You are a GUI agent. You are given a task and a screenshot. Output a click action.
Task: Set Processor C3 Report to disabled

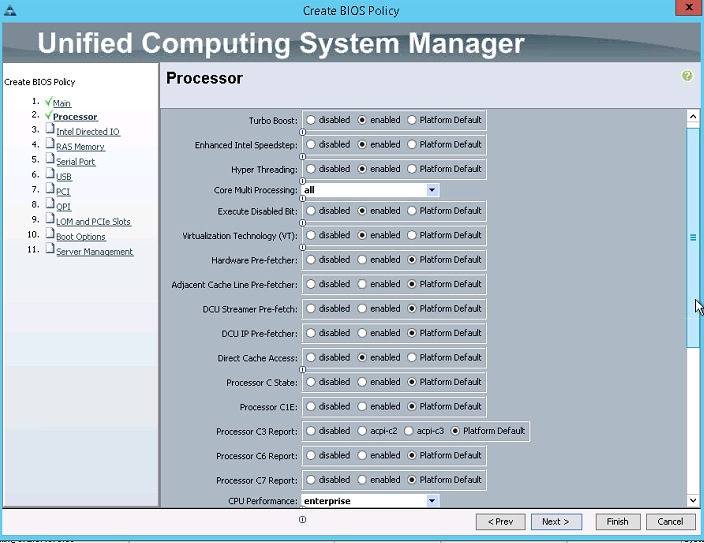click(x=311, y=431)
